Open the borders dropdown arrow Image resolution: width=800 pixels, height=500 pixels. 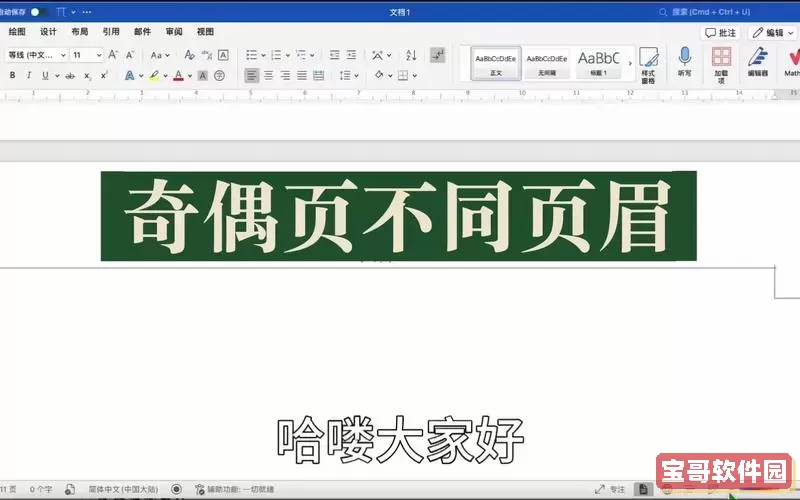point(415,76)
